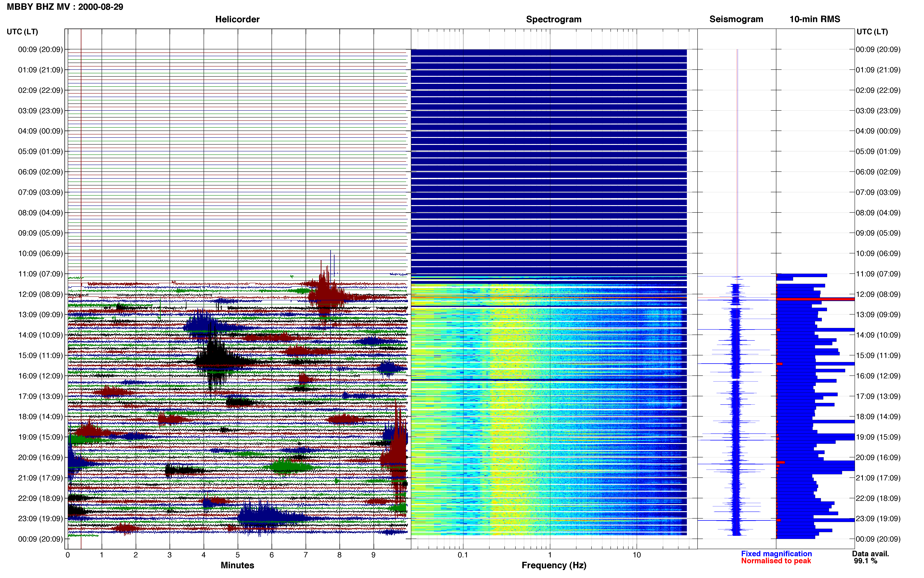Viewport: 924px width, 578px height.
Task: Select left-axis time label '01:09 (21:09)'
Action: [41, 70]
